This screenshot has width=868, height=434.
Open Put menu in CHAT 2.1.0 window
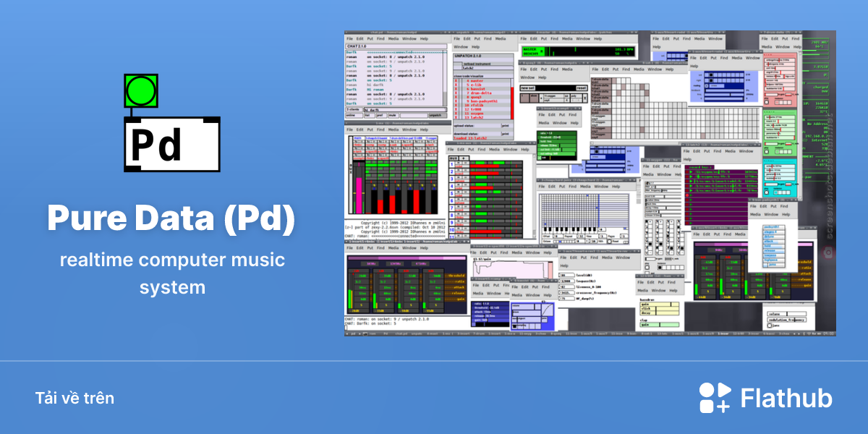click(370, 38)
